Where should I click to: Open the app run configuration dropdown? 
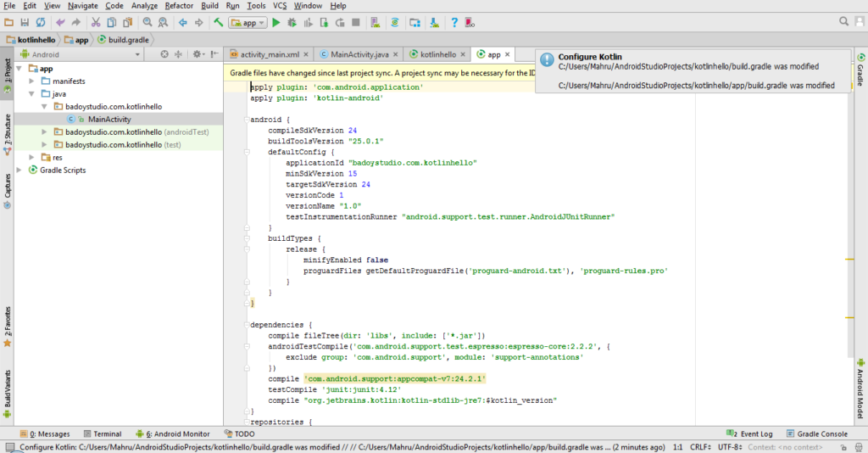248,22
